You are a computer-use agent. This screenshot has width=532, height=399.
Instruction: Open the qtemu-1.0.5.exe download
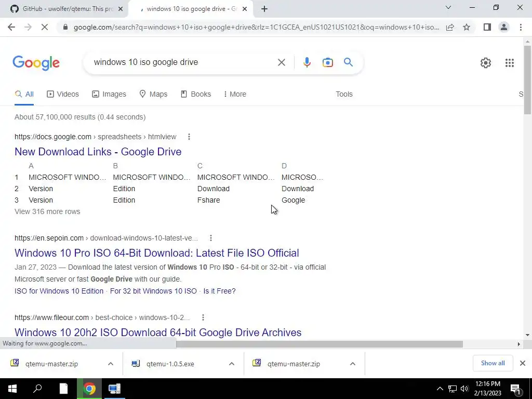(x=170, y=364)
